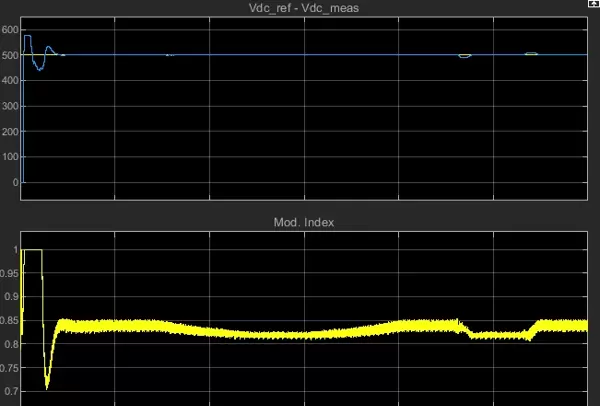The image size is (600, 406).
Task: Click the 300 y-axis tick label
Action: (x=9, y=106)
